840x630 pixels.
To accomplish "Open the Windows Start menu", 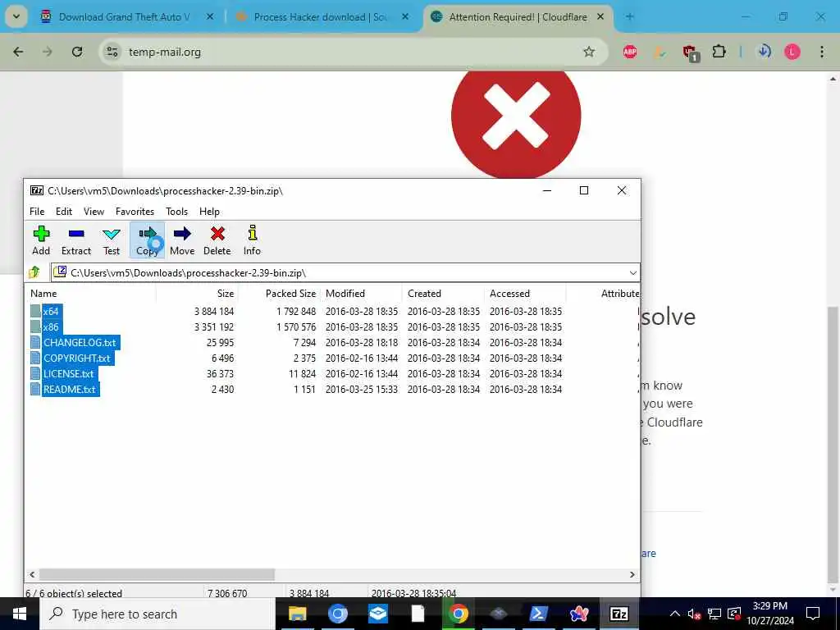I will click(x=20, y=614).
